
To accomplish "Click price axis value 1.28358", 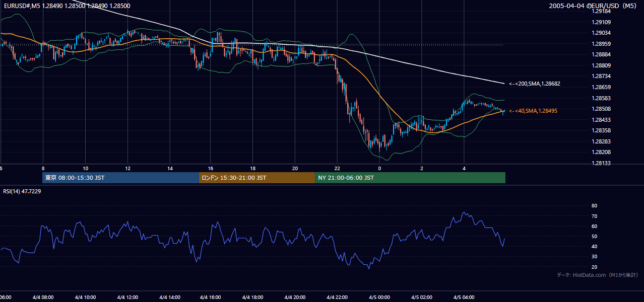I will (x=602, y=130).
